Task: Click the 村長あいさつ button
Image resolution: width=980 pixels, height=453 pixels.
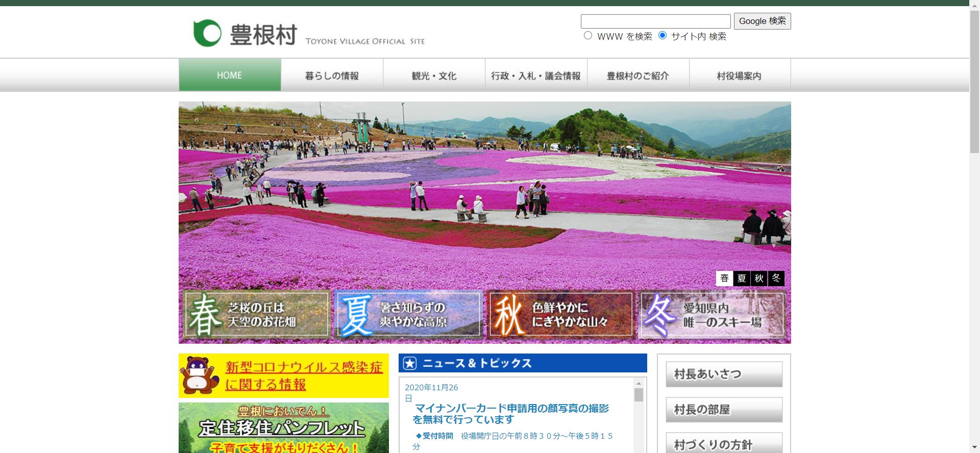Action: 724,374
